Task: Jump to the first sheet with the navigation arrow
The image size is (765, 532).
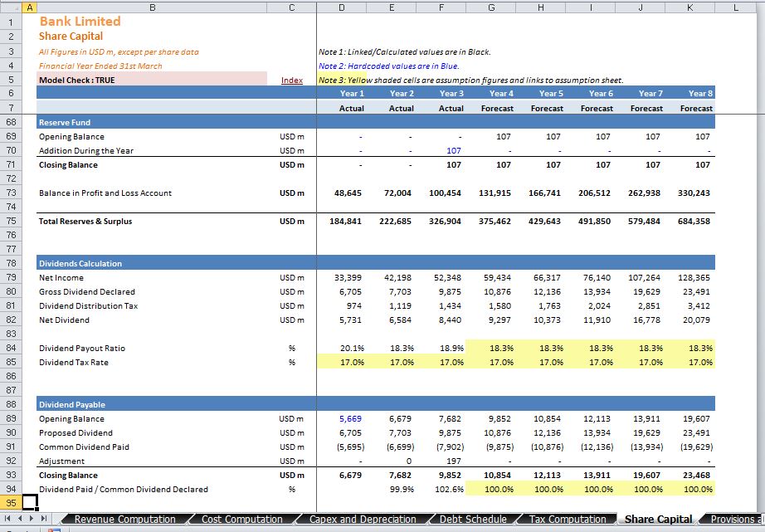Action: click(7, 519)
